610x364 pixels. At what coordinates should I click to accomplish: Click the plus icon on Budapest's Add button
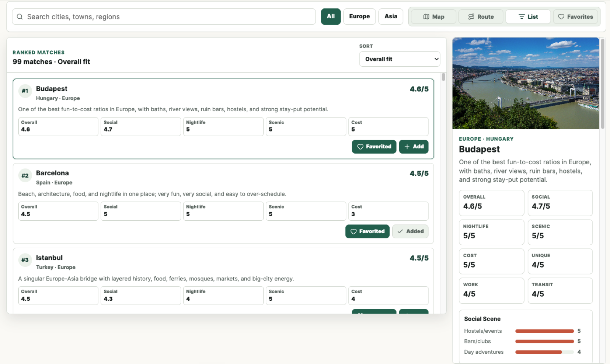[x=407, y=147]
